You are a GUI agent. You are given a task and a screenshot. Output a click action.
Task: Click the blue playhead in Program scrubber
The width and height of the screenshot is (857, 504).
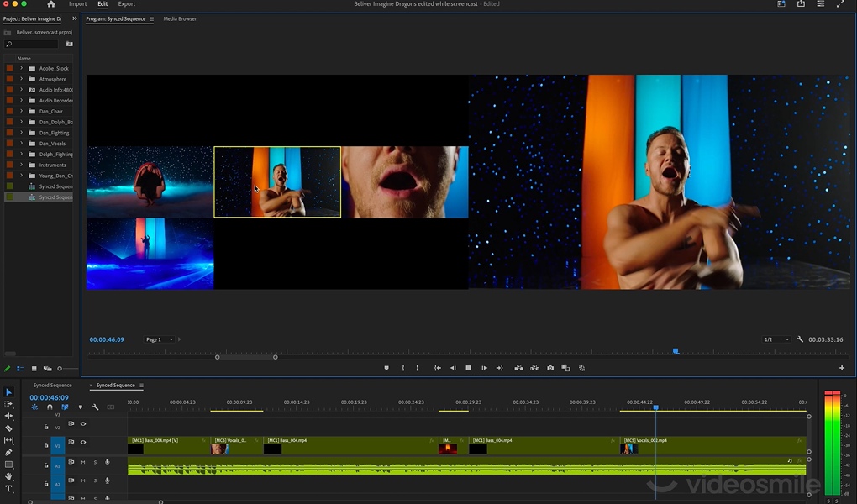pyautogui.click(x=676, y=351)
